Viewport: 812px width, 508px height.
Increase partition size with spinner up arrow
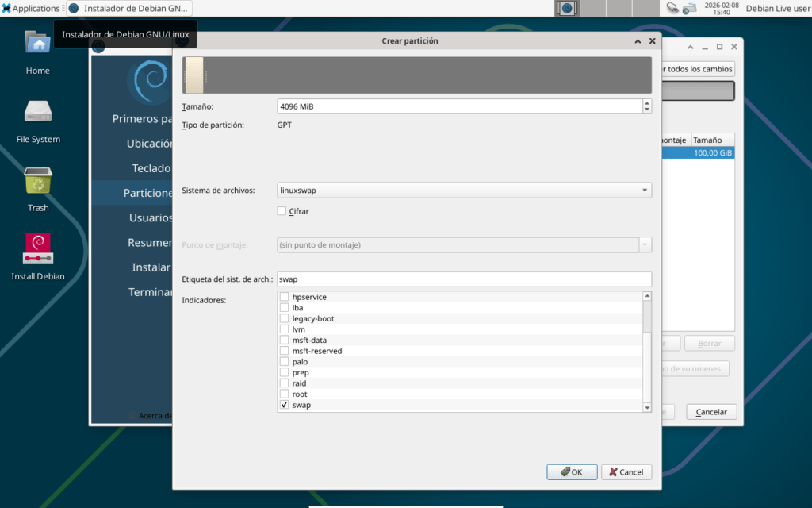647,102
